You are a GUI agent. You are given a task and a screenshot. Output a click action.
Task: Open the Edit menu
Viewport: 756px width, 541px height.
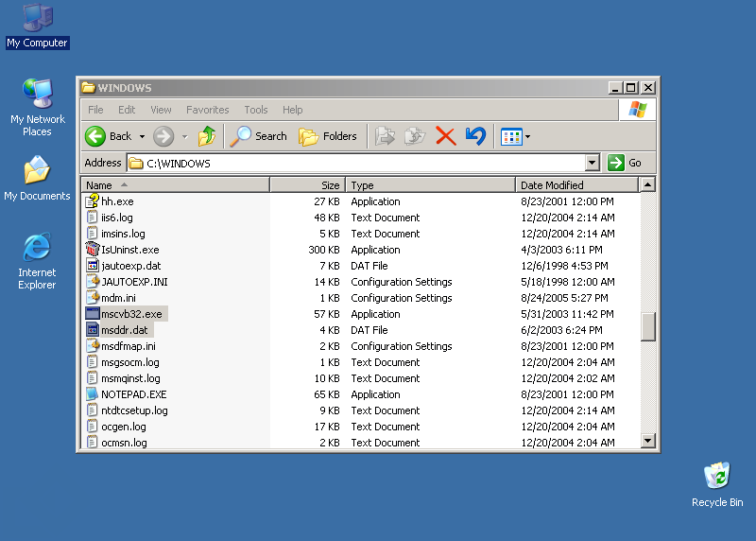pyautogui.click(x=127, y=110)
